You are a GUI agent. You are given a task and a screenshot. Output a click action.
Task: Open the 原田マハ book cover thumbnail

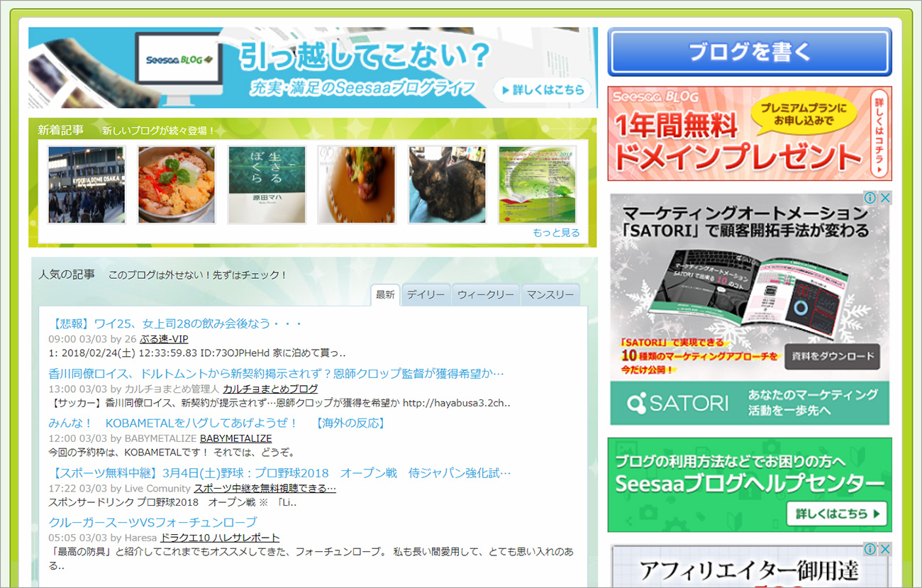[267, 185]
